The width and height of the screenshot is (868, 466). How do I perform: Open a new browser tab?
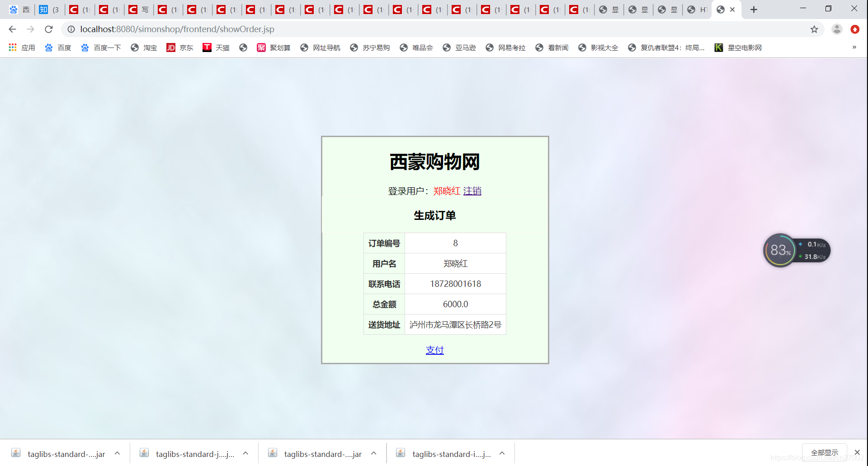(754, 10)
